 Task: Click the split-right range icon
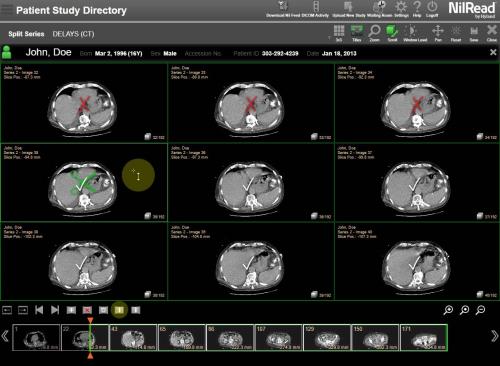(x=23, y=310)
